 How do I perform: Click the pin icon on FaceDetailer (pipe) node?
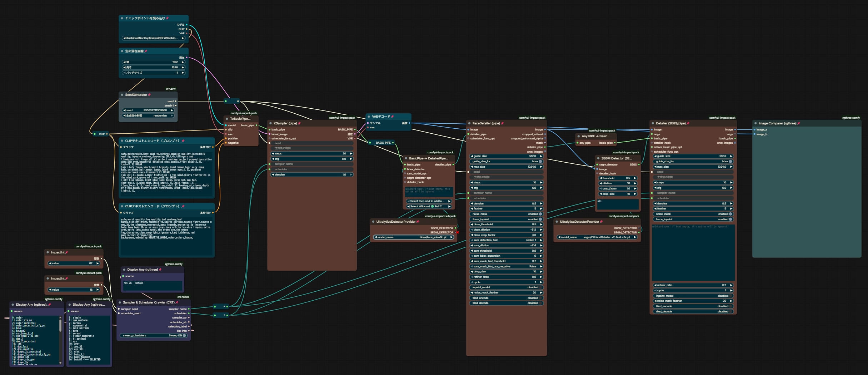pyautogui.click(x=502, y=123)
